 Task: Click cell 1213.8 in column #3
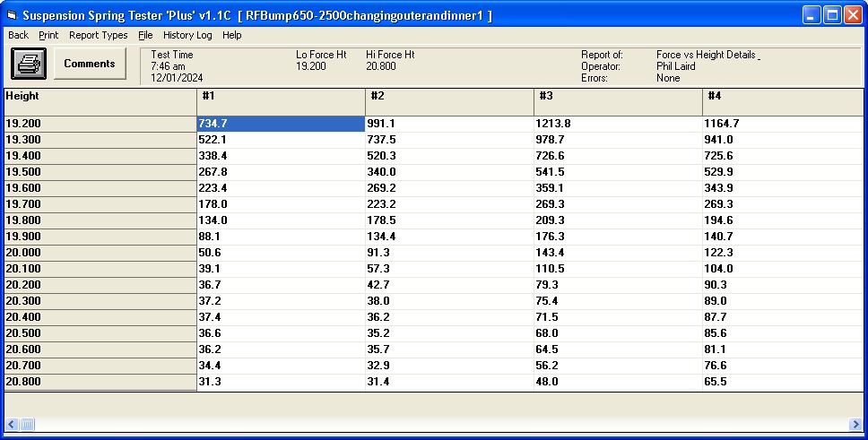[618, 124]
